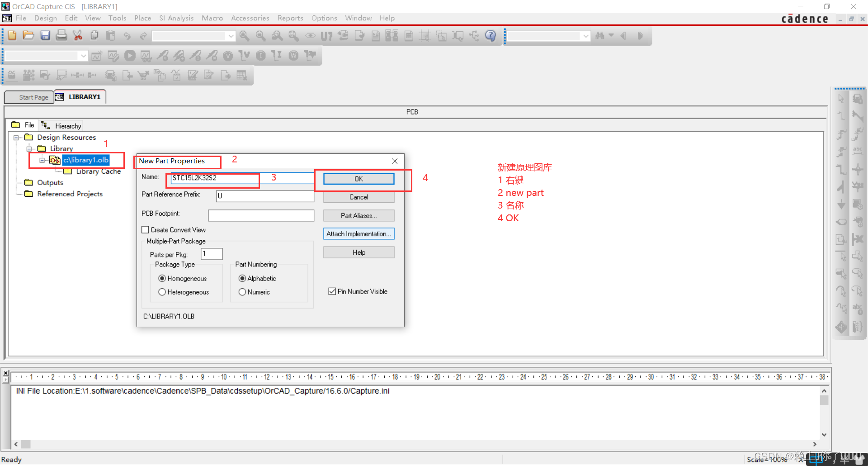This screenshot has height=466, width=868.
Task: Switch to the Start Page tab
Action: click(29, 97)
